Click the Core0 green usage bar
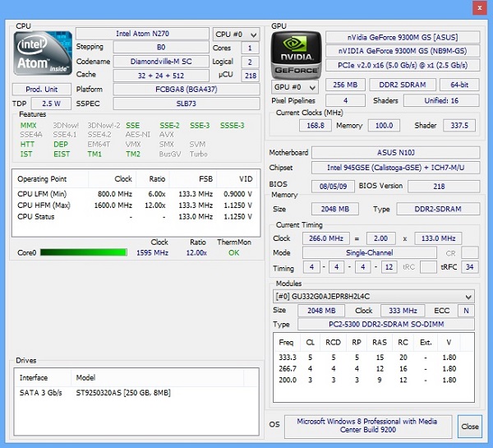 pos(84,252)
